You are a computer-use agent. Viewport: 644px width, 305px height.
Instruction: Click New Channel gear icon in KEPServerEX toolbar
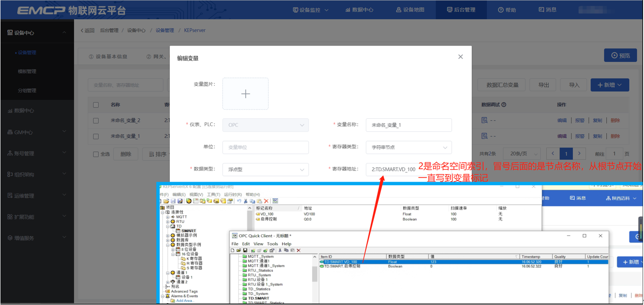click(x=189, y=201)
